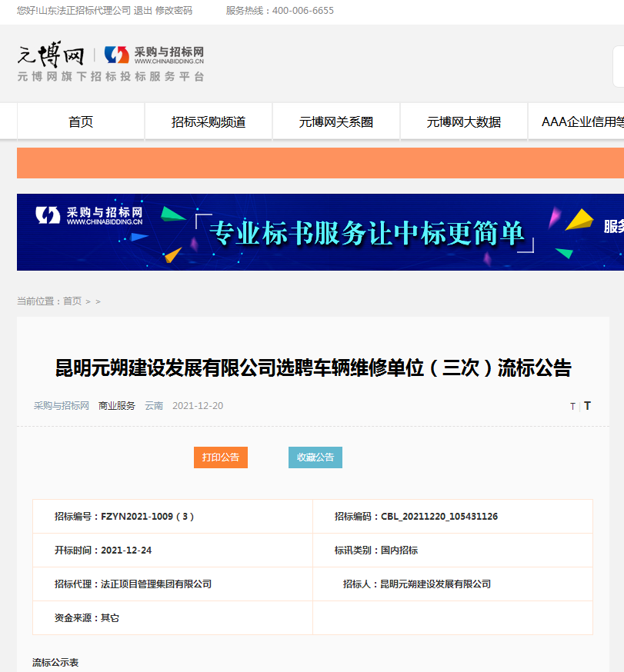Switch to the 首页 navigation tab
Image resolution: width=624 pixels, height=672 pixels.
pyautogui.click(x=80, y=121)
